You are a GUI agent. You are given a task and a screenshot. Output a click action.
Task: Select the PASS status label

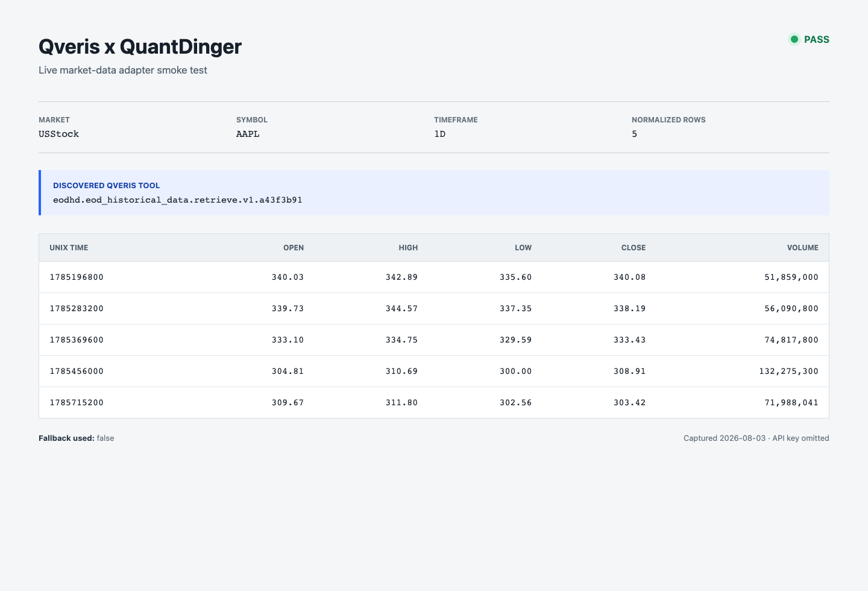[817, 39]
